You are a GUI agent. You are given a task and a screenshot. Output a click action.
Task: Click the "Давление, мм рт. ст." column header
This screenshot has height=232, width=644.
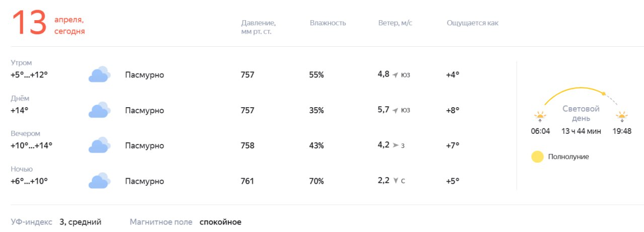point(258,27)
